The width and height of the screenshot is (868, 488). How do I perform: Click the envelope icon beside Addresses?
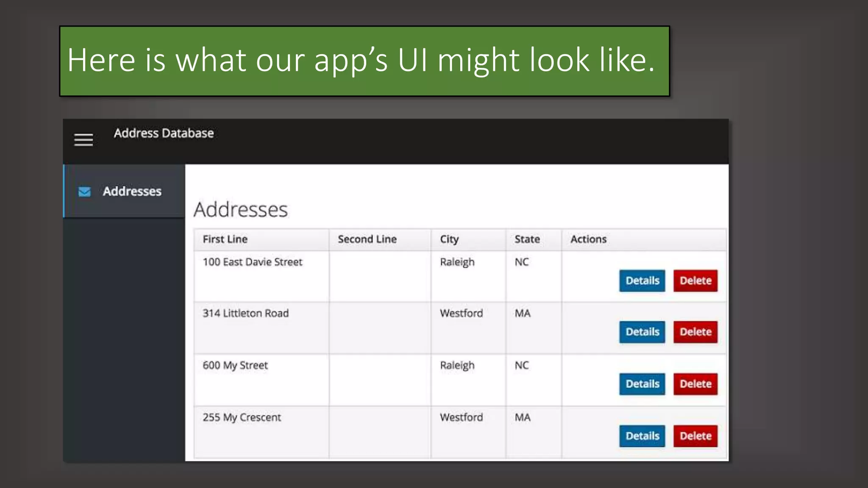(x=84, y=191)
